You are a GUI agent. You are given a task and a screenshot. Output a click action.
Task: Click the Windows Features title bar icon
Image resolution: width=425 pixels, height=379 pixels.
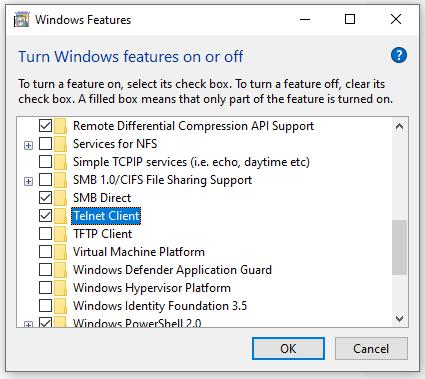tap(22, 19)
